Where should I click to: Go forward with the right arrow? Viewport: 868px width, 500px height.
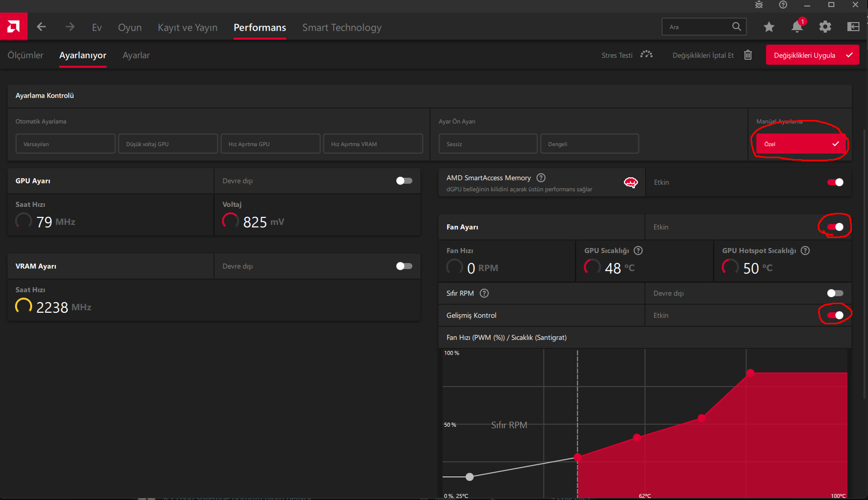tap(70, 27)
